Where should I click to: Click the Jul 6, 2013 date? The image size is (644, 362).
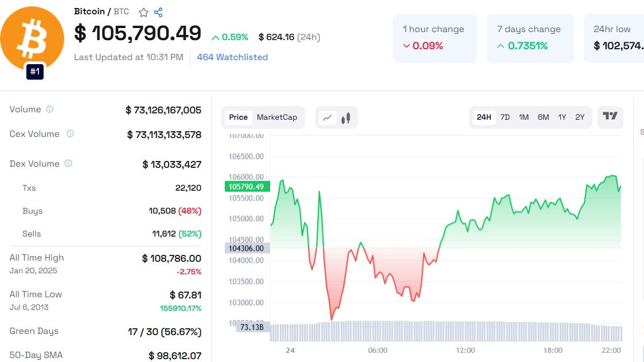click(x=29, y=307)
